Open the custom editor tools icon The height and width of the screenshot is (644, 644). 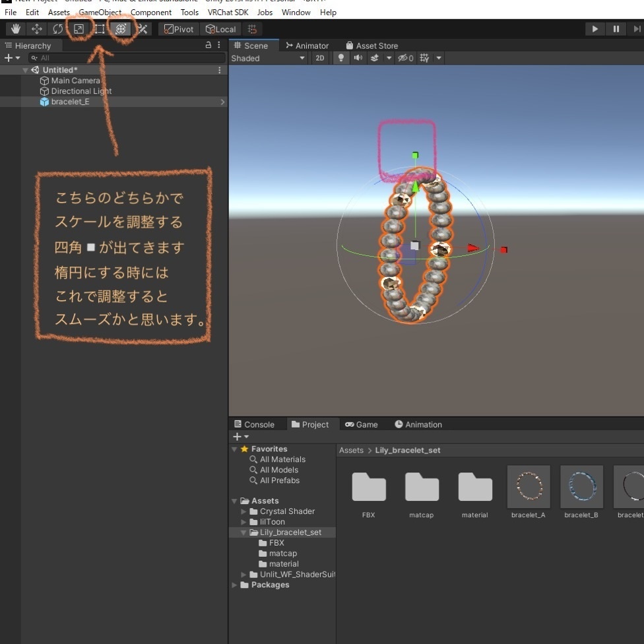click(x=142, y=29)
